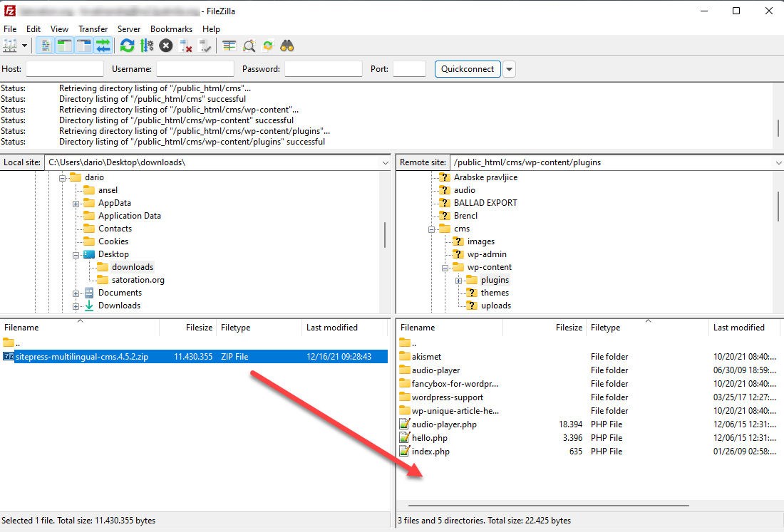Open the Transfer menu
This screenshot has height=532, width=784.
[x=93, y=29]
